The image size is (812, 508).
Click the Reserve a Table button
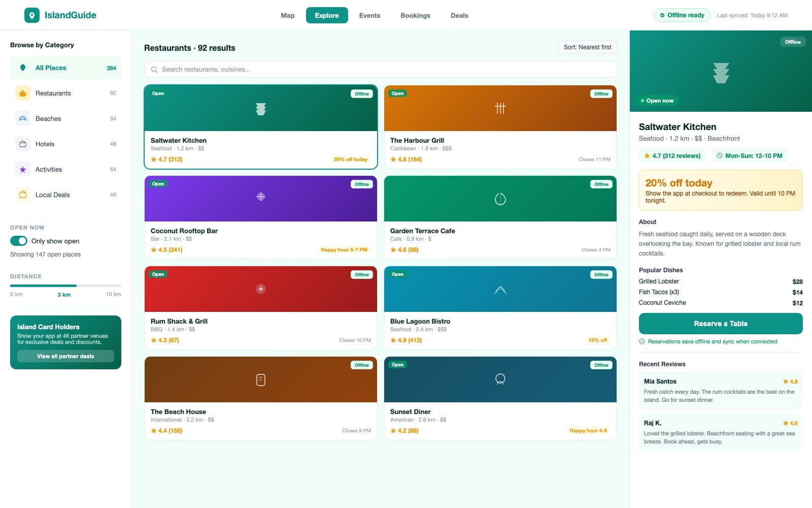pyautogui.click(x=721, y=324)
